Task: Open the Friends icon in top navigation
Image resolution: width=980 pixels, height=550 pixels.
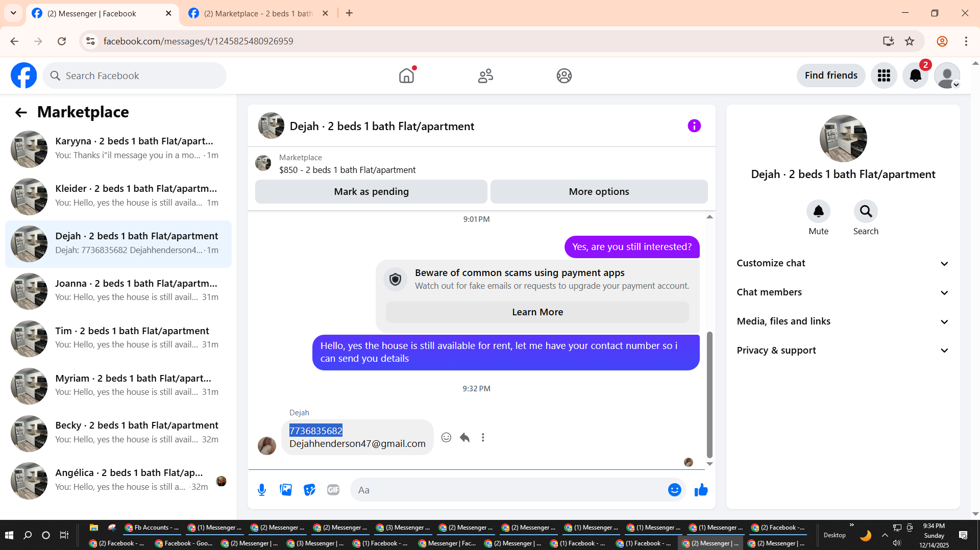Action: (485, 76)
